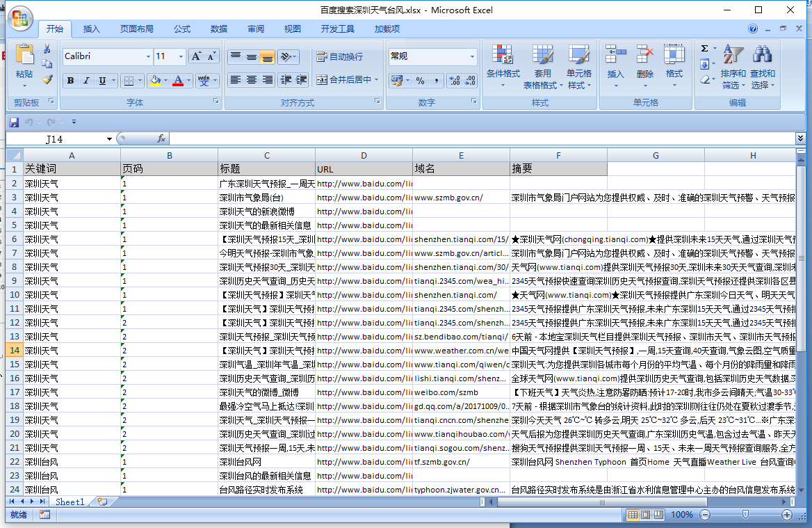Expand the 合并后居中 dropdown arrow
This screenshot has width=812, height=528.
[x=377, y=80]
